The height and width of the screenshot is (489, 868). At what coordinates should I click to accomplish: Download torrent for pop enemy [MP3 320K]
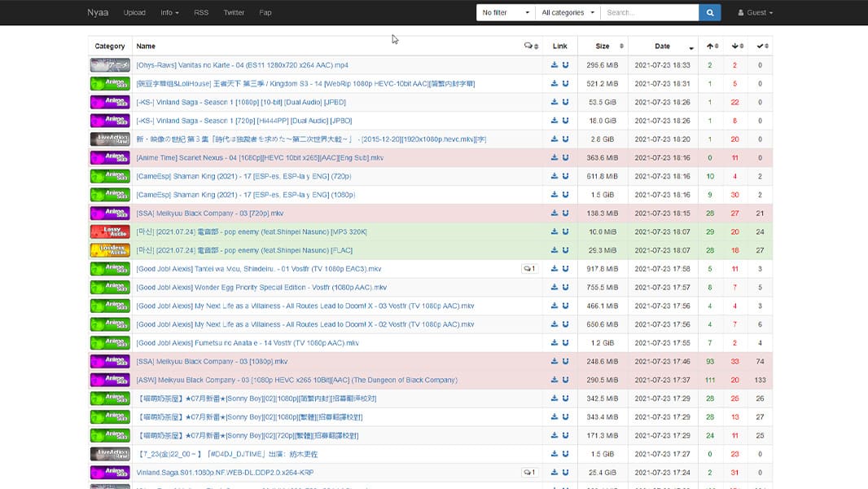point(555,231)
